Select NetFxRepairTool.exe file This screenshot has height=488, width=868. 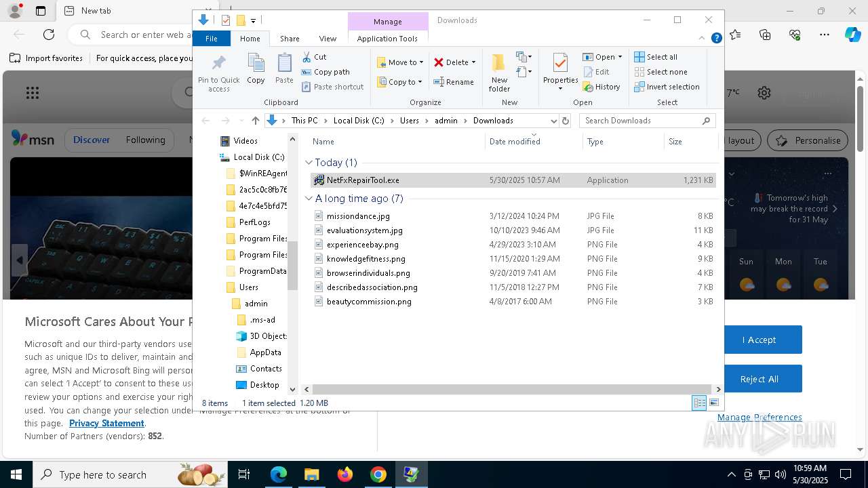(x=513, y=180)
